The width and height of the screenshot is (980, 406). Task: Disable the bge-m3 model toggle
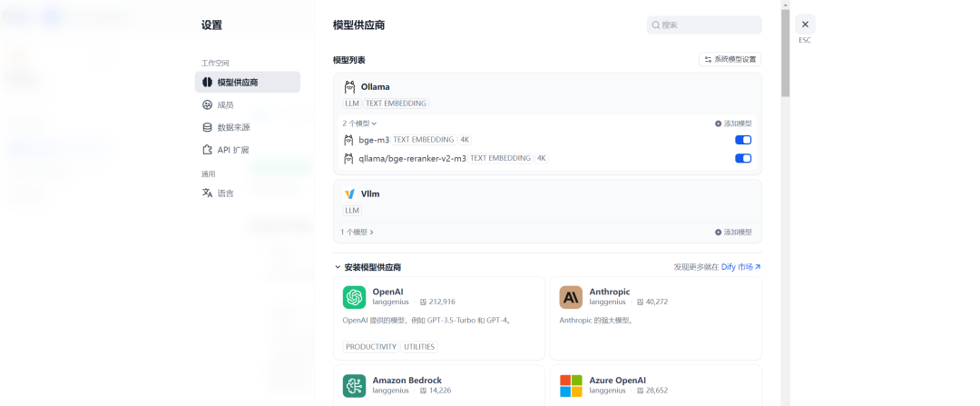(x=743, y=140)
